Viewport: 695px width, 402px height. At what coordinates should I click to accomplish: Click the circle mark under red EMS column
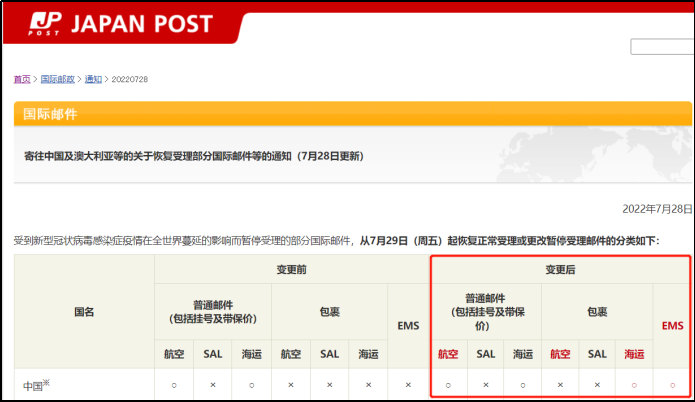(x=672, y=385)
